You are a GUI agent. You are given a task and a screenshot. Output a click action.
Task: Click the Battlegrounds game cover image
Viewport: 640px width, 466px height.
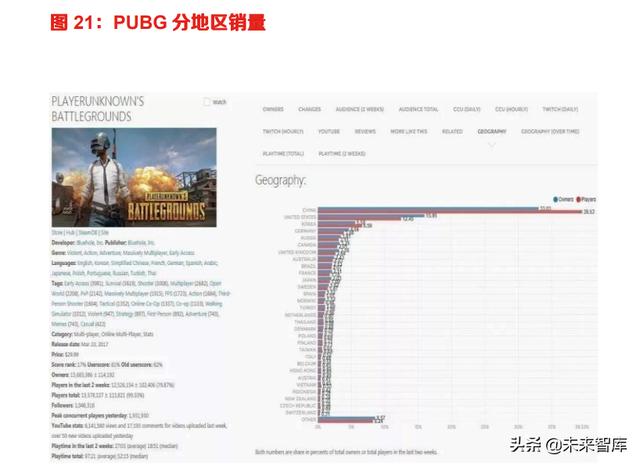(x=134, y=178)
